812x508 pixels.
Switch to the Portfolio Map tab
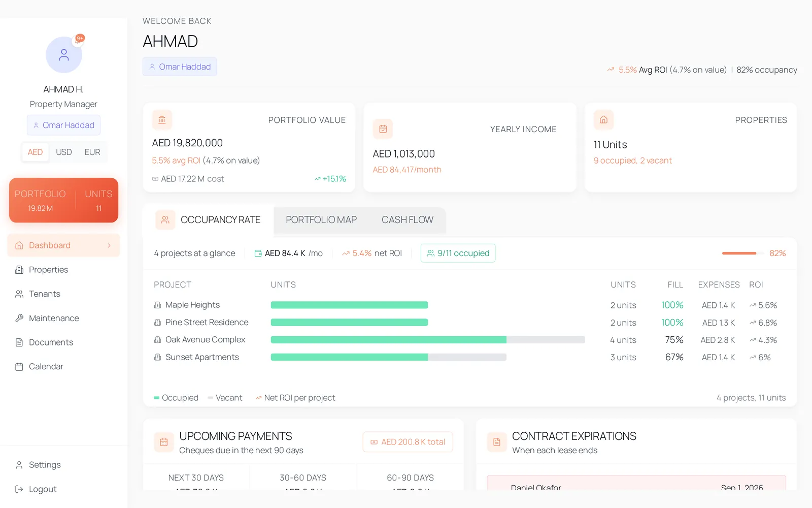(x=321, y=220)
